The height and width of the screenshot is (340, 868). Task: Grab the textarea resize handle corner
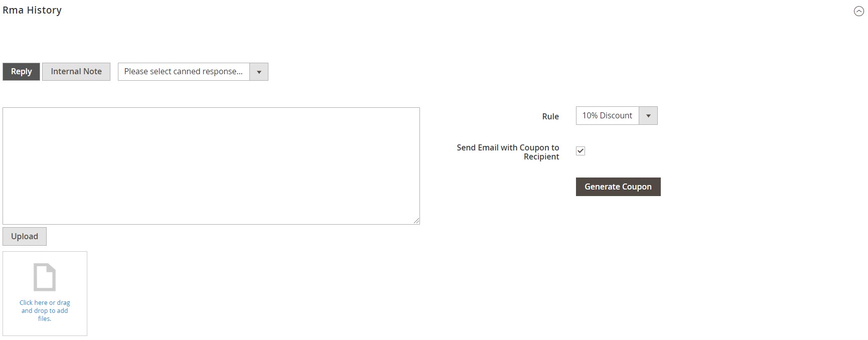416,221
